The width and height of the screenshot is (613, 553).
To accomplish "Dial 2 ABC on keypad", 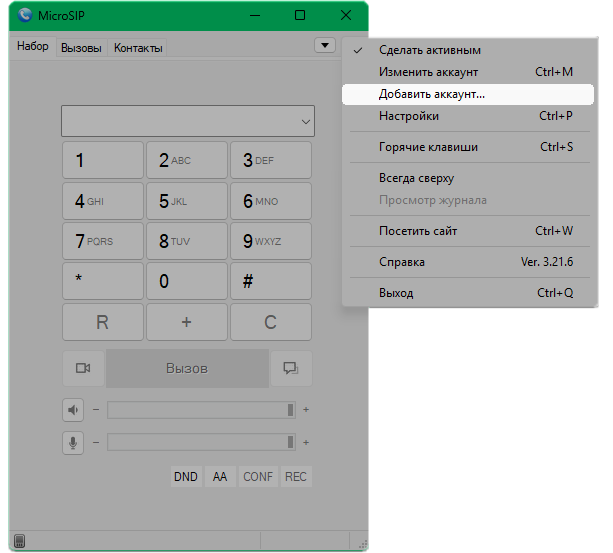I will [187, 160].
